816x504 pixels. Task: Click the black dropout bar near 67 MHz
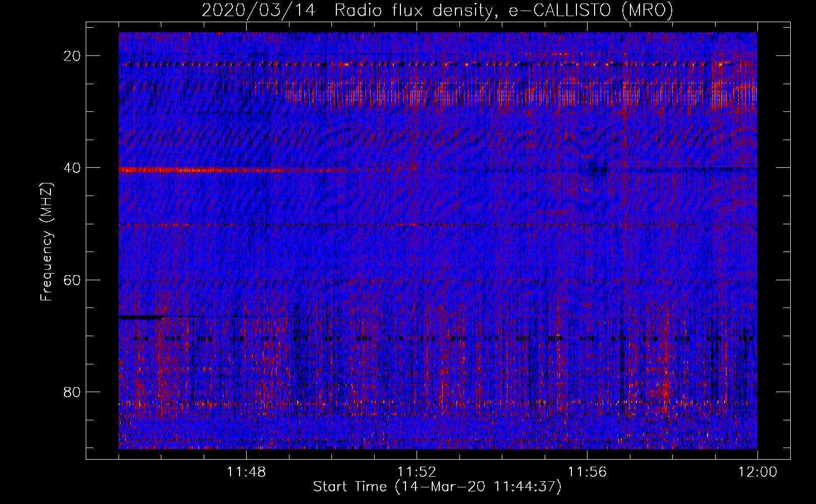click(141, 318)
